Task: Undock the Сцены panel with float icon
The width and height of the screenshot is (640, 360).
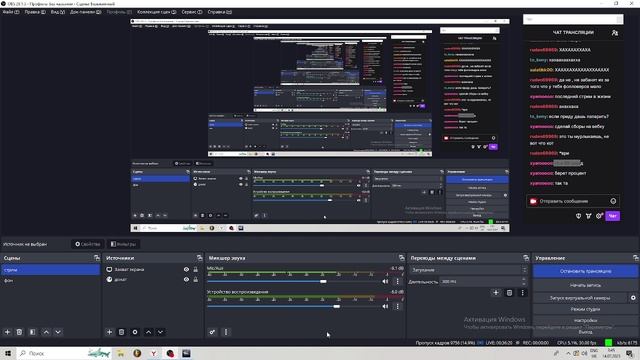Action: (x=96, y=258)
